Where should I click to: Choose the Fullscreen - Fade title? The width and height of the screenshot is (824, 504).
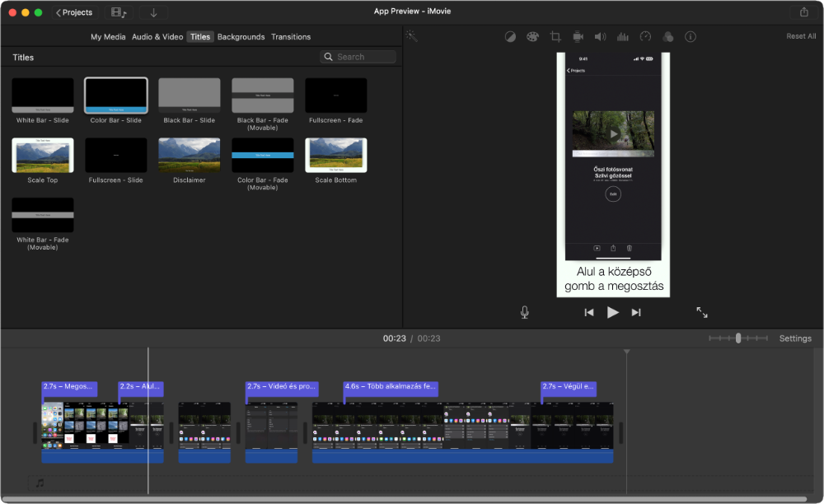tap(336, 96)
